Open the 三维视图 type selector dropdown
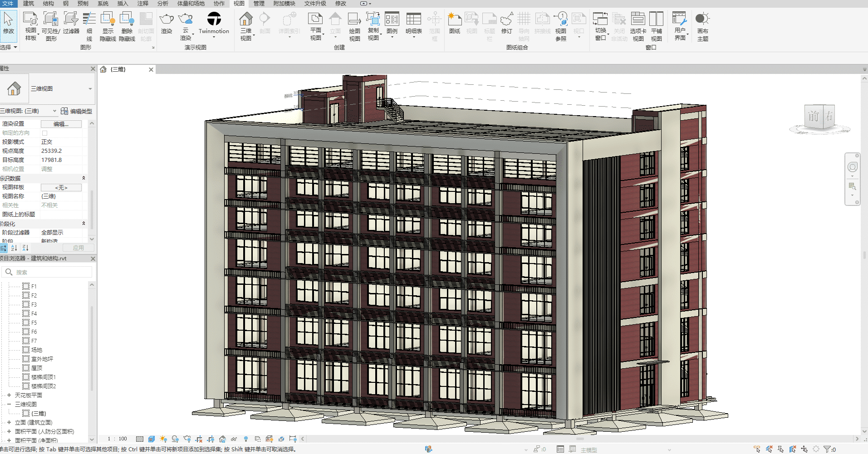The width and height of the screenshot is (868, 454). pyautogui.click(x=90, y=89)
